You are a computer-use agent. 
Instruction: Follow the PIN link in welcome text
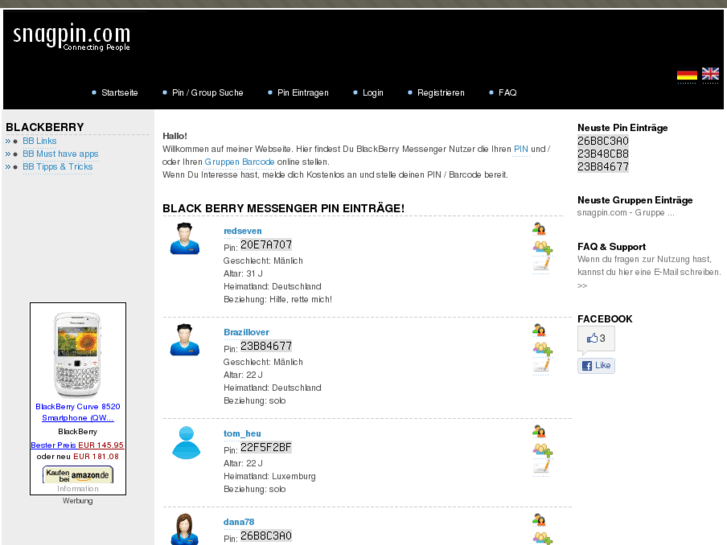[521, 149]
